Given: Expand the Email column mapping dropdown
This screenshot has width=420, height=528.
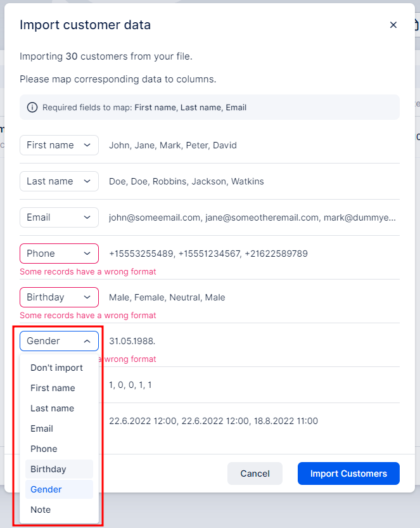Looking at the screenshot, I should point(60,217).
